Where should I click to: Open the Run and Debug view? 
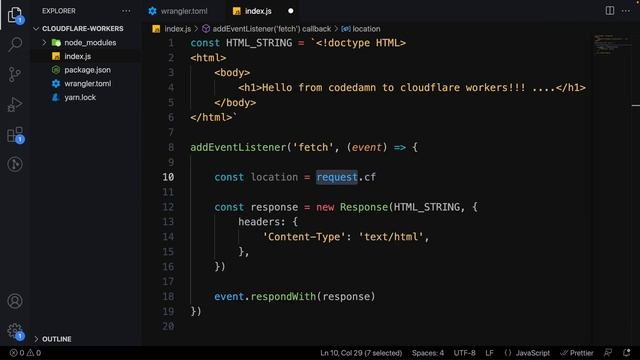(x=15, y=104)
